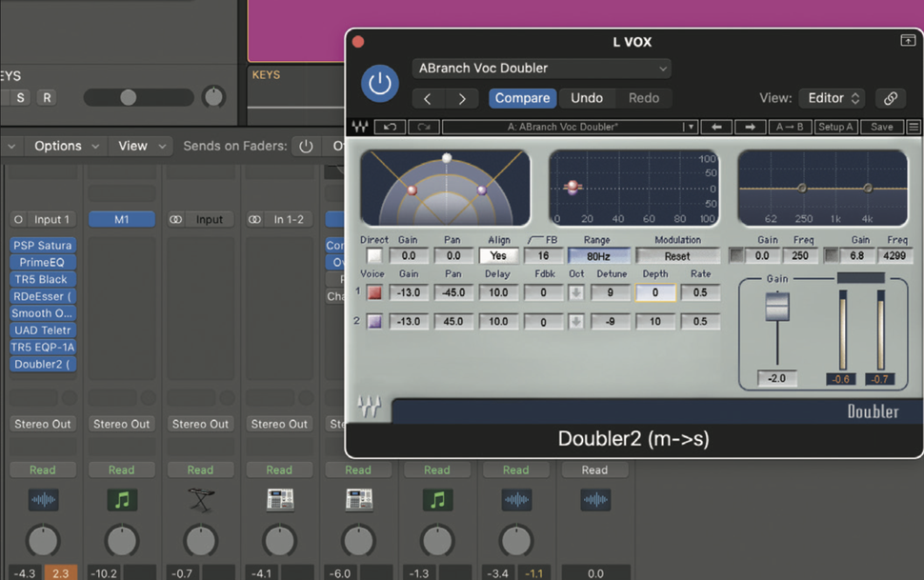Open the mixer View menu
The image size is (924, 580).
133,145
